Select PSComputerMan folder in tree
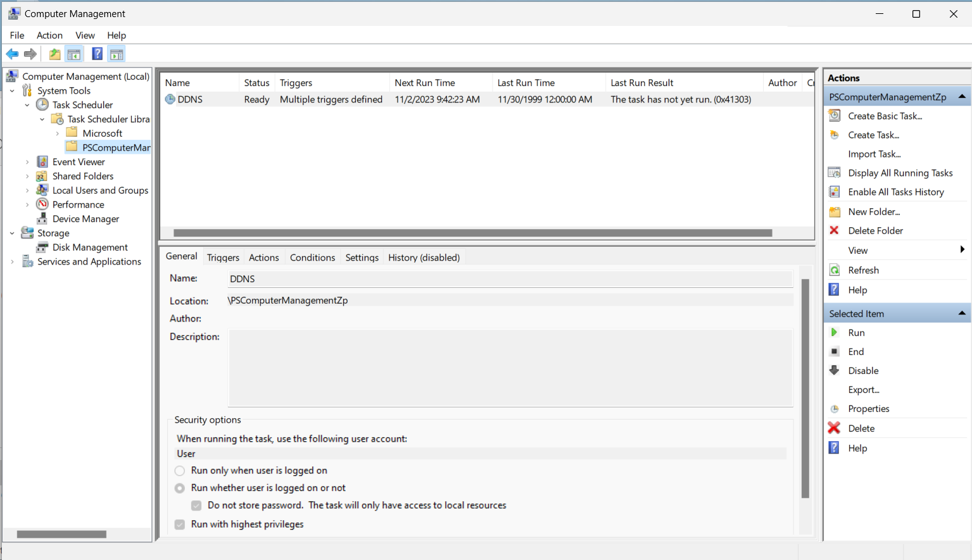Screen dimensions: 972x560 click(x=117, y=147)
